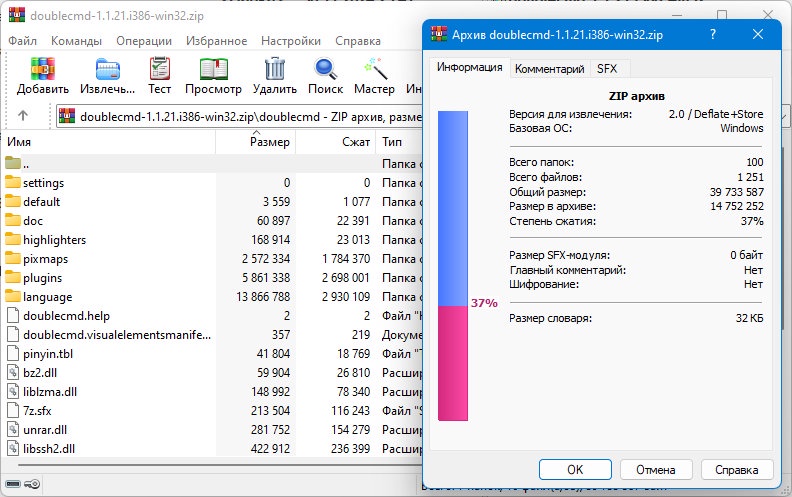
Task: Open the Операции menu
Action: pos(144,41)
